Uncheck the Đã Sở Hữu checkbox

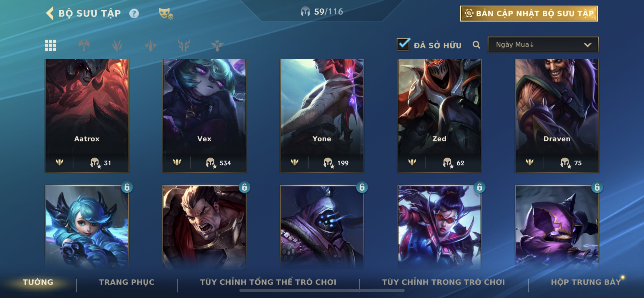pos(403,45)
